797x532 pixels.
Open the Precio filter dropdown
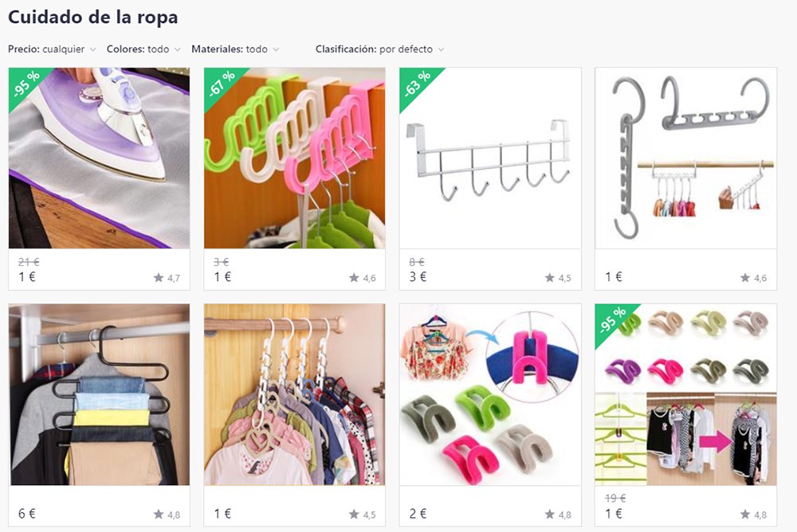[x=52, y=49]
